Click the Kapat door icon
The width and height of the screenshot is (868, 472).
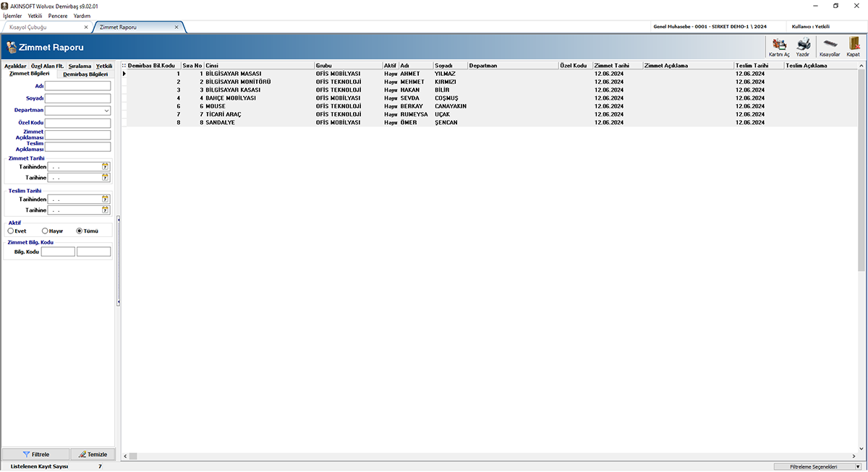pos(854,46)
